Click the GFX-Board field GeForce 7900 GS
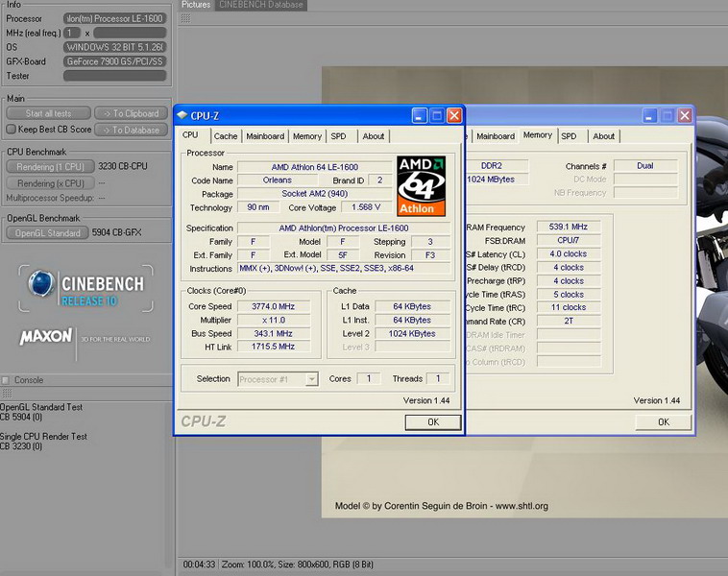 click(114, 61)
